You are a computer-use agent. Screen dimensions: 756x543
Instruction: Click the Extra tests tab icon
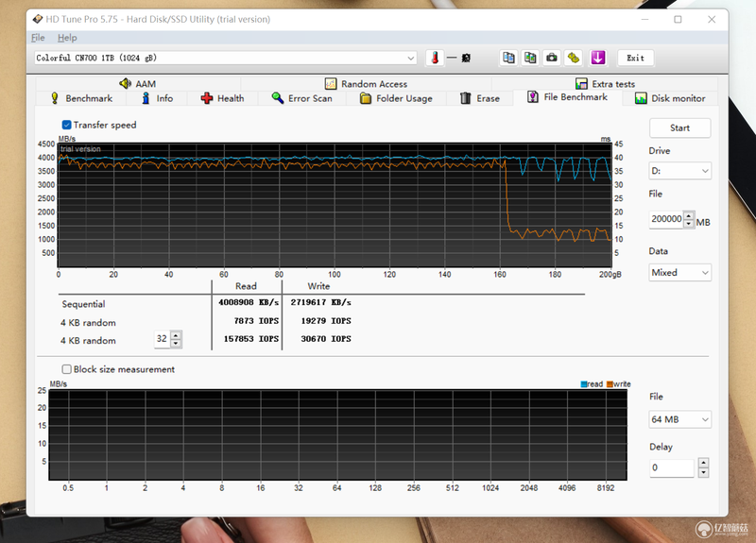pyautogui.click(x=581, y=84)
